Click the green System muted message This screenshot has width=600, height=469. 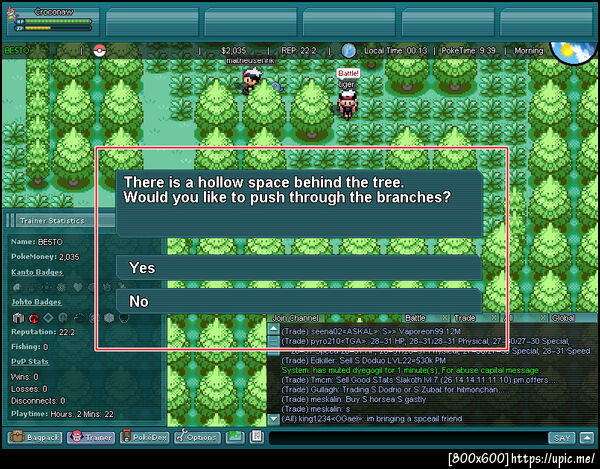[410, 370]
